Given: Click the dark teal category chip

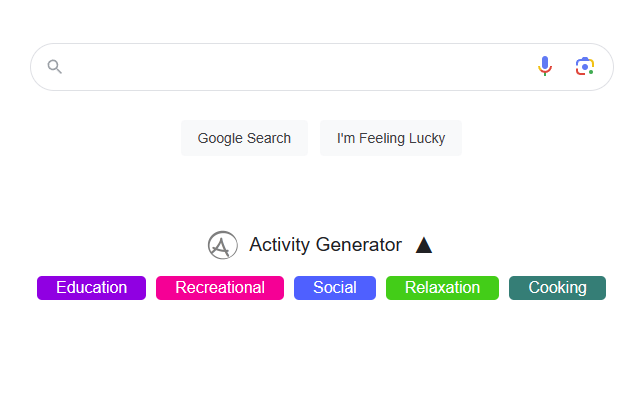Looking at the screenshot, I should point(557,288).
